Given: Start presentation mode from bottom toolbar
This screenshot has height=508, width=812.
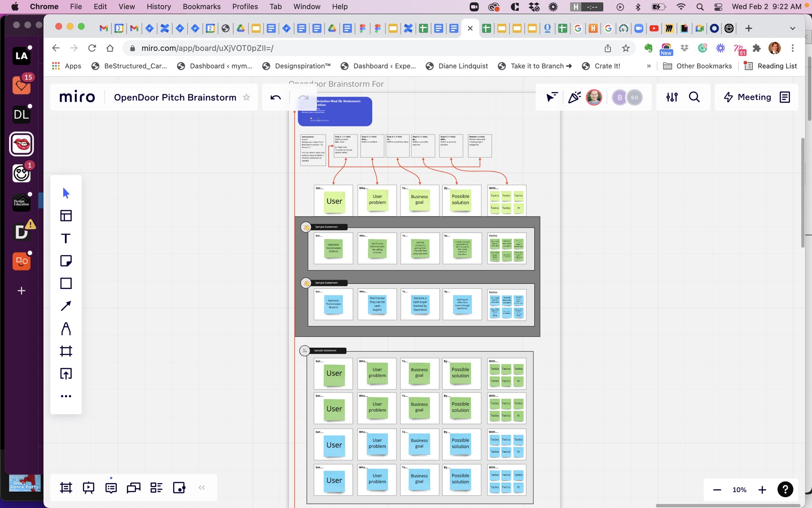Looking at the screenshot, I should coord(88,487).
